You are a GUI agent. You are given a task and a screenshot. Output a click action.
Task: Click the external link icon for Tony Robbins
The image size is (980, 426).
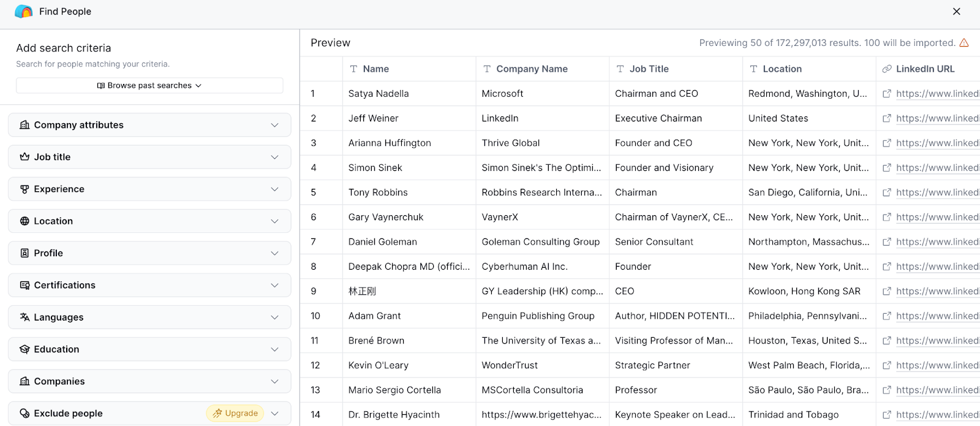click(886, 192)
